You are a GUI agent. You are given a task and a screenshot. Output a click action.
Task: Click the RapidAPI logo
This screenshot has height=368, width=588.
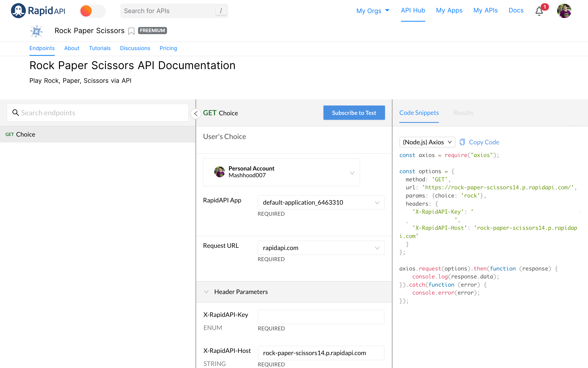(x=38, y=11)
